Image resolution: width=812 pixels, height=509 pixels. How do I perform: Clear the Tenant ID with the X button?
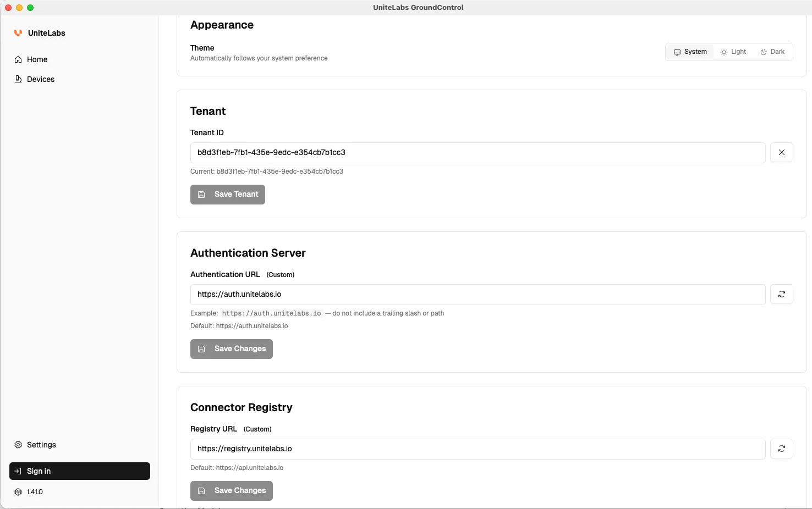pos(782,152)
